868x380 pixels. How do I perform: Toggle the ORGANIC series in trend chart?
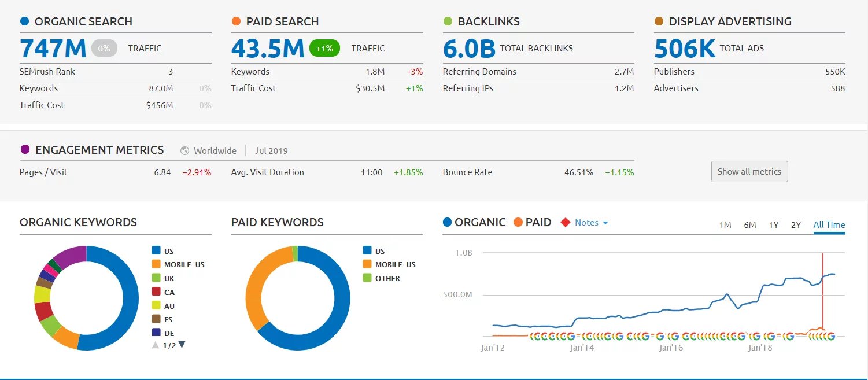(x=474, y=222)
